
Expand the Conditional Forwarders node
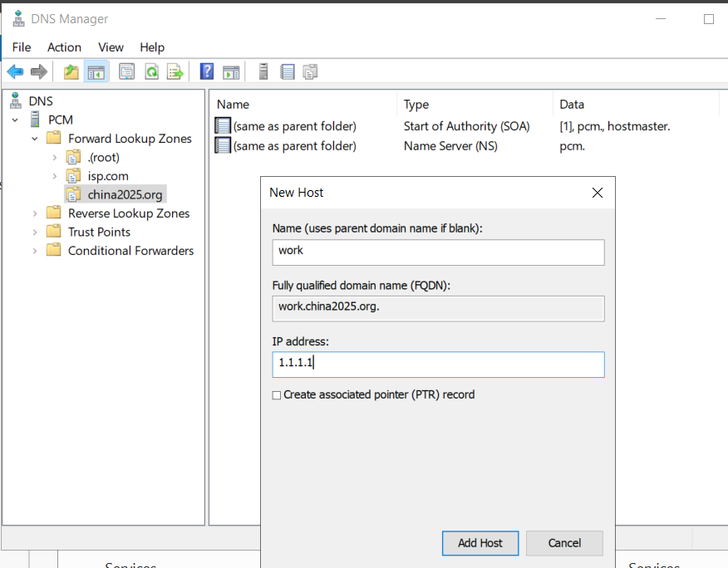pyautogui.click(x=35, y=251)
